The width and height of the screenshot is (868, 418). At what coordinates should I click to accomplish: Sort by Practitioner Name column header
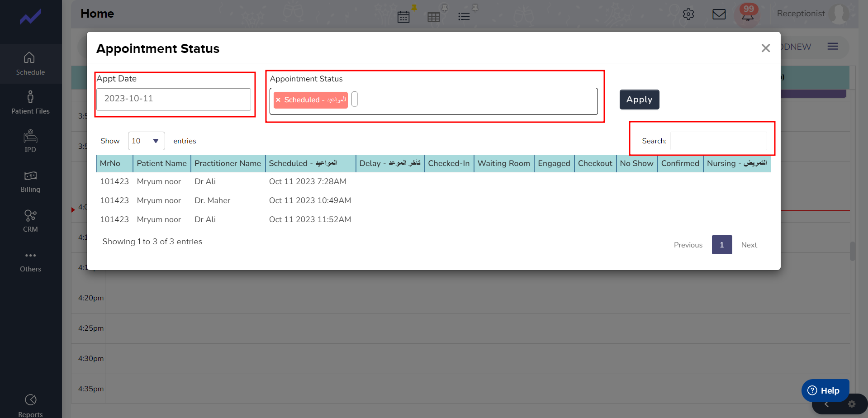[x=228, y=163]
